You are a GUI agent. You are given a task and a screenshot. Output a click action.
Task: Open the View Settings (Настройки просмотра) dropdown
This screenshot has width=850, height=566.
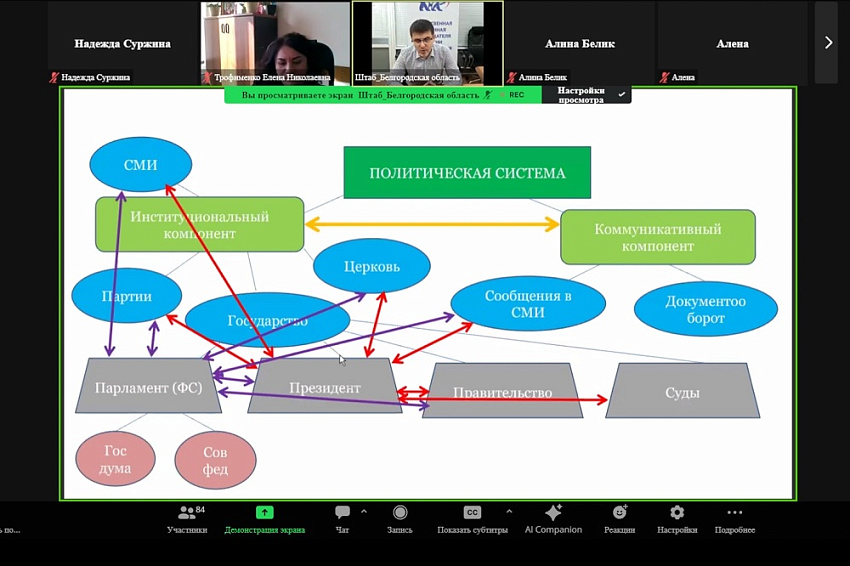(587, 95)
